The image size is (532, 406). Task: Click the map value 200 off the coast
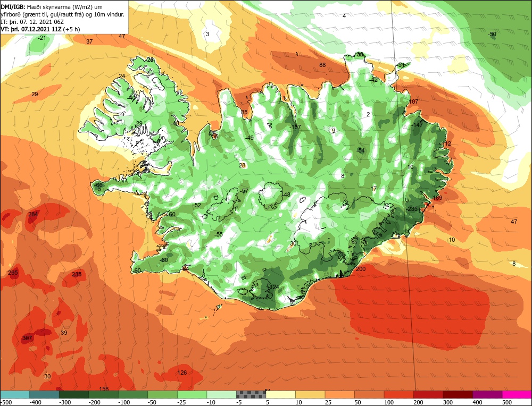coord(361,269)
